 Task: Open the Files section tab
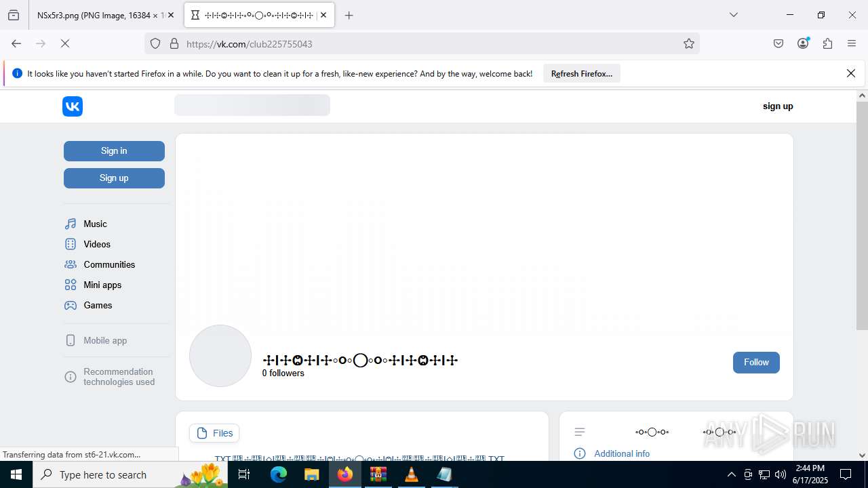(214, 433)
